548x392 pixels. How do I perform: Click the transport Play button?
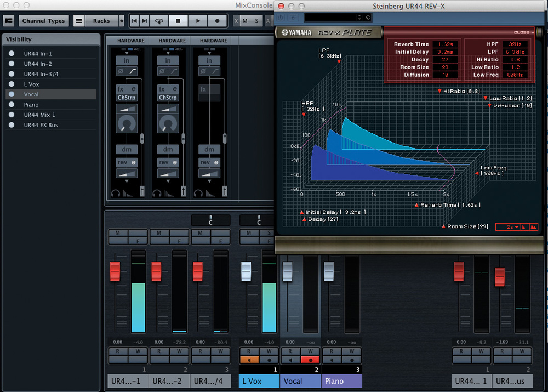(x=198, y=21)
